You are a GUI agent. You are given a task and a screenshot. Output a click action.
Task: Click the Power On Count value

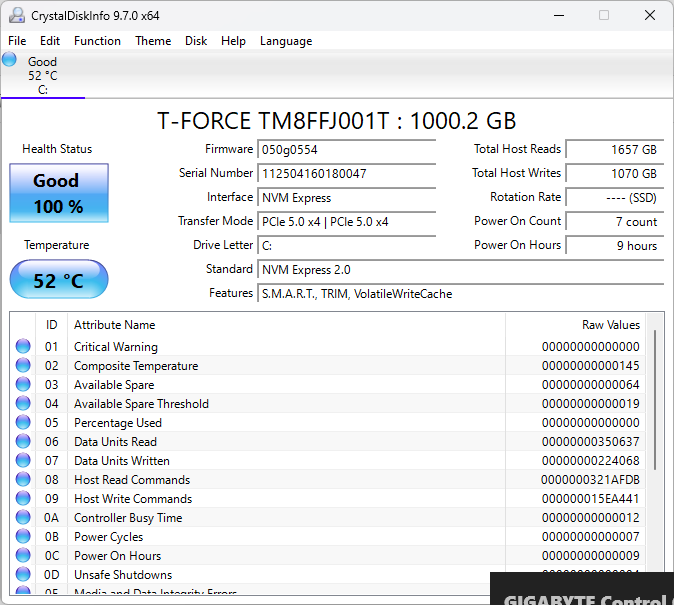[615, 222]
